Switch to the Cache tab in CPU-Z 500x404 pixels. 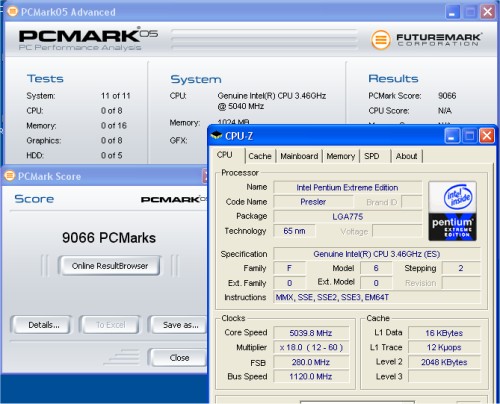tap(260, 156)
